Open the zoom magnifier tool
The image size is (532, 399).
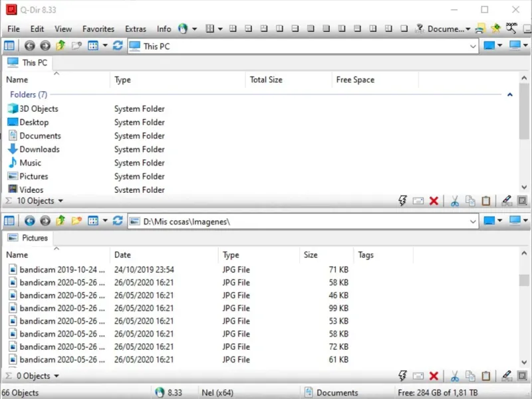click(x=511, y=28)
